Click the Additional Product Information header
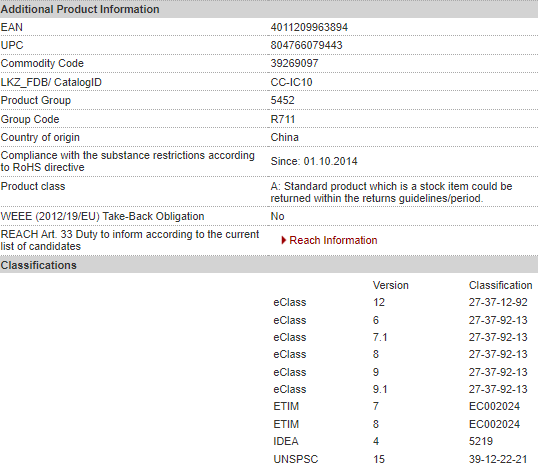Screen dimensions: 539x469 [x=80, y=9]
